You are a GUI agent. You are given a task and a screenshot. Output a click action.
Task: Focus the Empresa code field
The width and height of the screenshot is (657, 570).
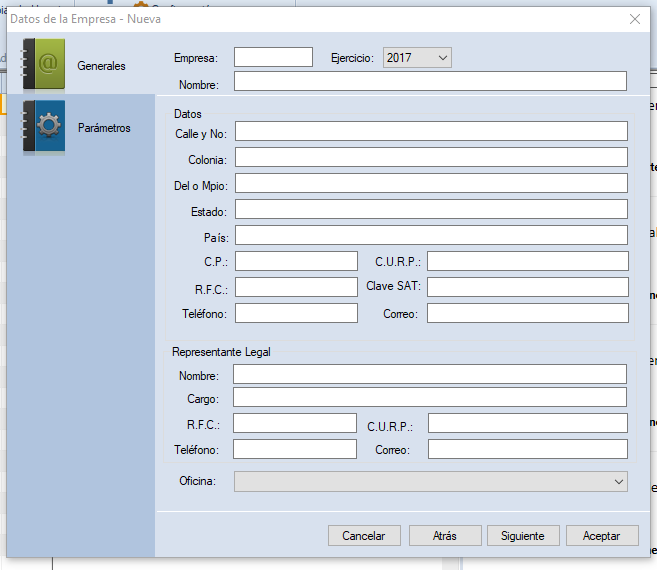coord(273,58)
